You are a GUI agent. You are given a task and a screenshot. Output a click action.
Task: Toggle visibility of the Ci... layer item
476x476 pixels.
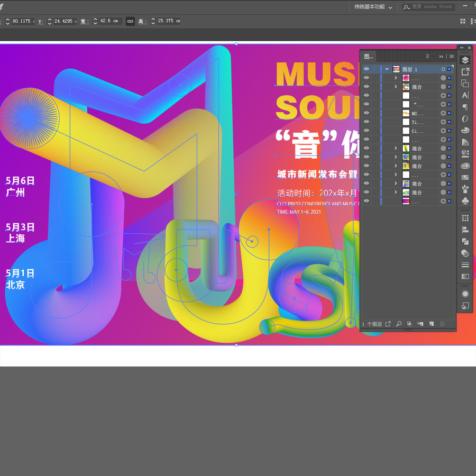(367, 131)
